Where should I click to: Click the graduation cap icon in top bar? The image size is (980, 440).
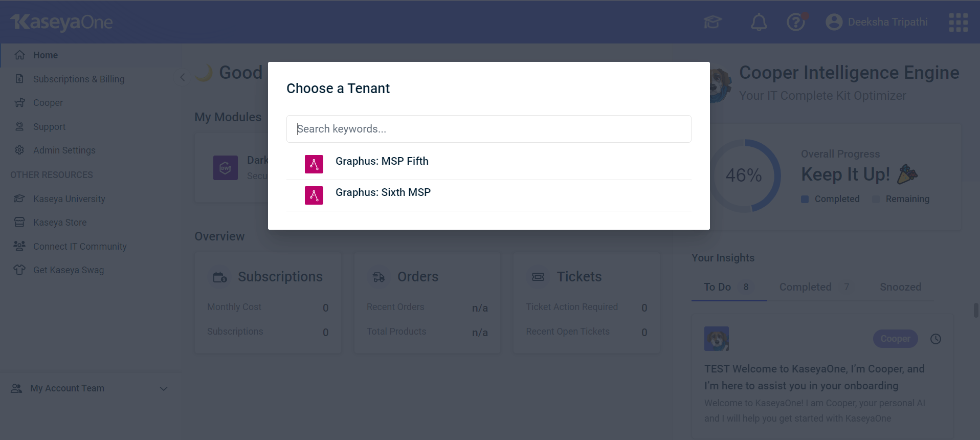point(713,22)
